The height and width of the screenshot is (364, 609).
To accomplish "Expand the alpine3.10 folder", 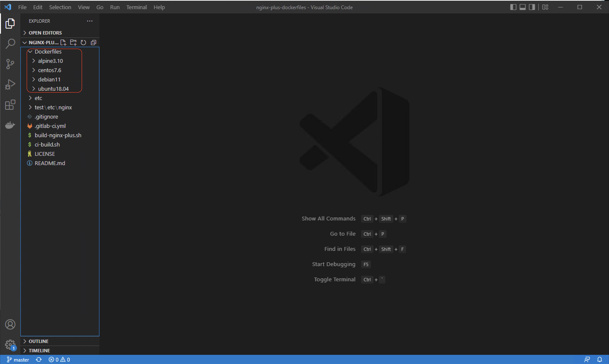I will pos(60,61).
